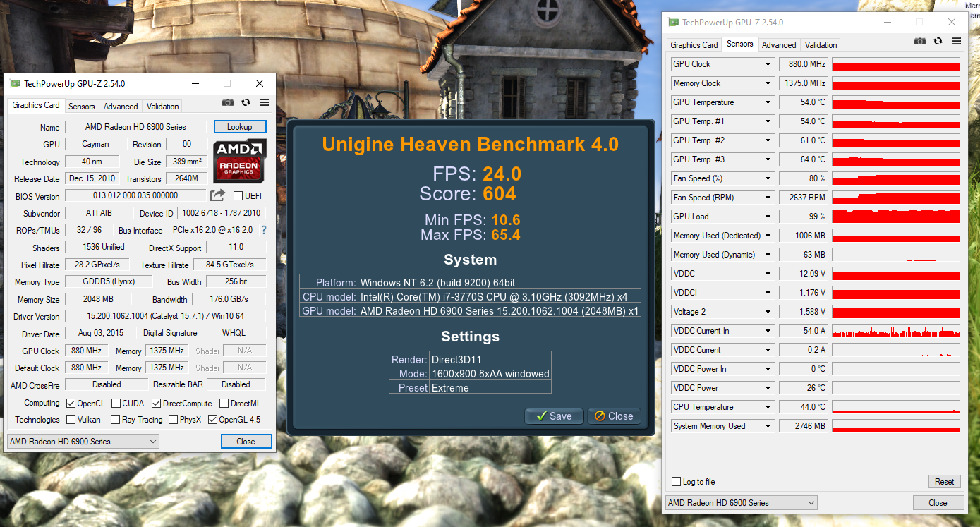Image resolution: width=980 pixels, height=527 pixels.
Task: Expand the GPU Clock sensor dropdown
Action: click(x=768, y=64)
